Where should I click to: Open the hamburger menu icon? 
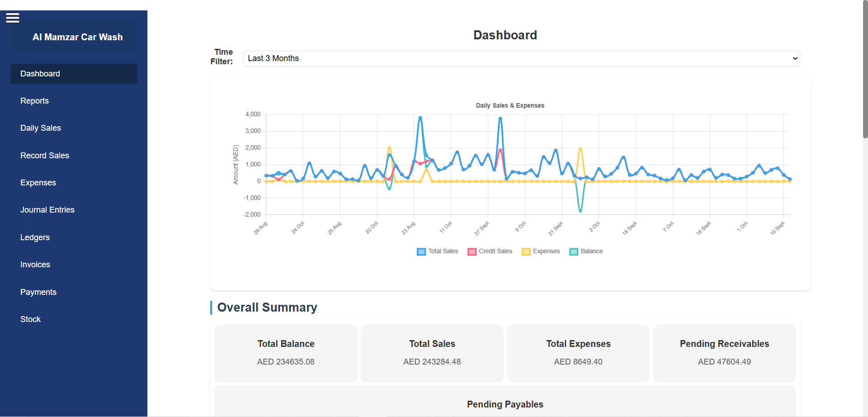click(x=13, y=18)
